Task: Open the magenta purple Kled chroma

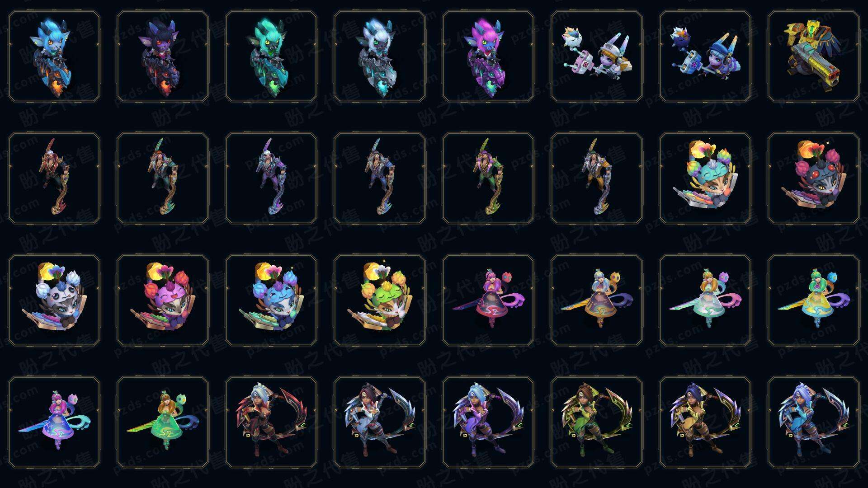Action: [x=488, y=56]
